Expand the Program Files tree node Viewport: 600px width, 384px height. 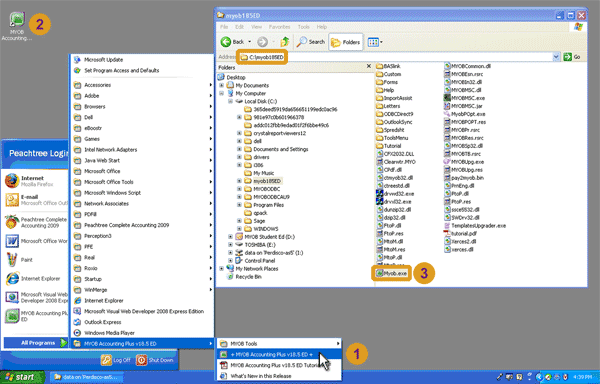tap(239, 205)
